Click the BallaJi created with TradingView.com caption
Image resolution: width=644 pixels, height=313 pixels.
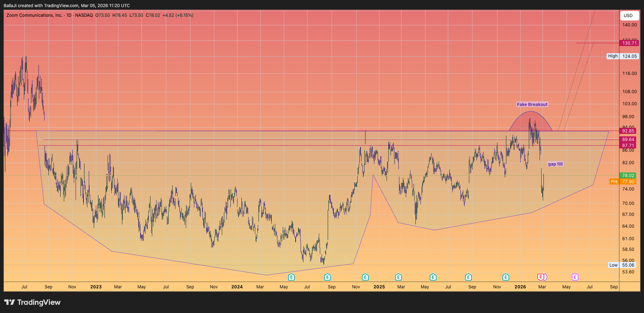[x=67, y=6]
